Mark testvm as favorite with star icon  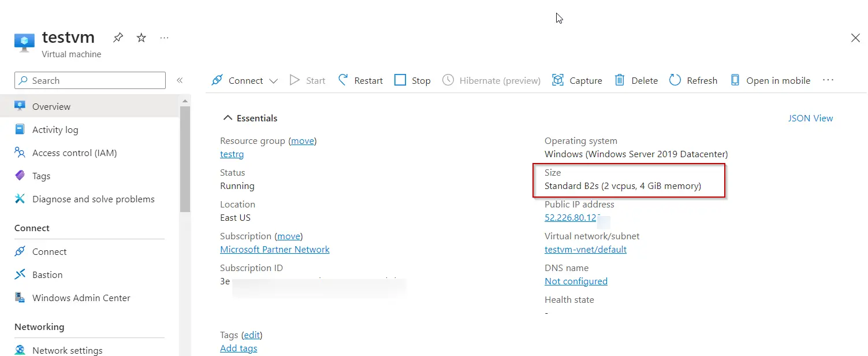tap(141, 38)
